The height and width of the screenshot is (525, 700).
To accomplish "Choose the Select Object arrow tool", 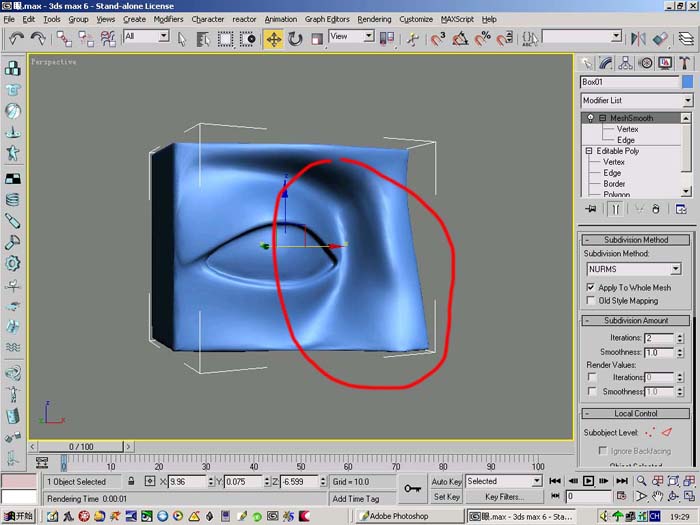I will pos(182,39).
